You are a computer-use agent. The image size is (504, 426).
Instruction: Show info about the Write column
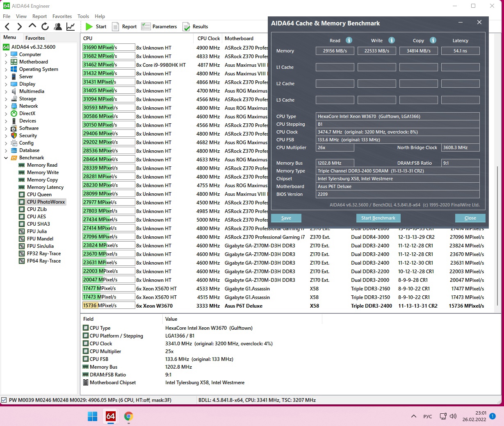click(392, 40)
